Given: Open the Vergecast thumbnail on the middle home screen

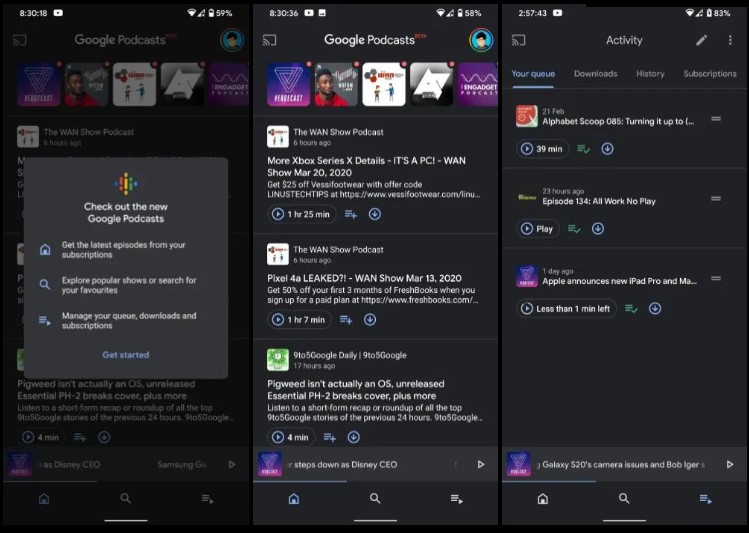Looking at the screenshot, I should [288, 85].
